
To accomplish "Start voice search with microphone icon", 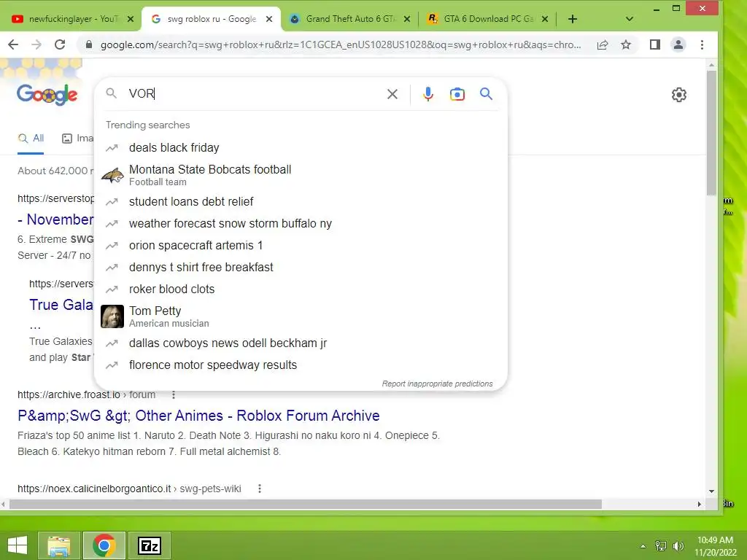I will (x=428, y=94).
